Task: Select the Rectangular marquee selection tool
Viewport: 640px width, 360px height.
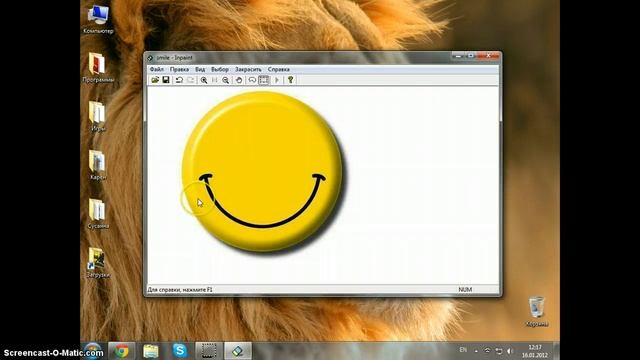Action: click(264, 80)
